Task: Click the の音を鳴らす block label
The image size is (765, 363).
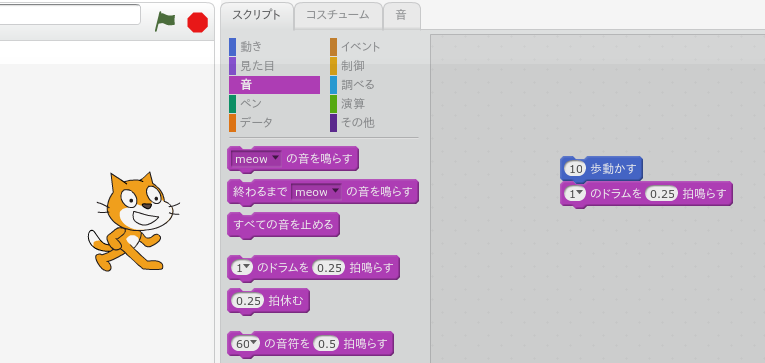Action: [x=319, y=159]
